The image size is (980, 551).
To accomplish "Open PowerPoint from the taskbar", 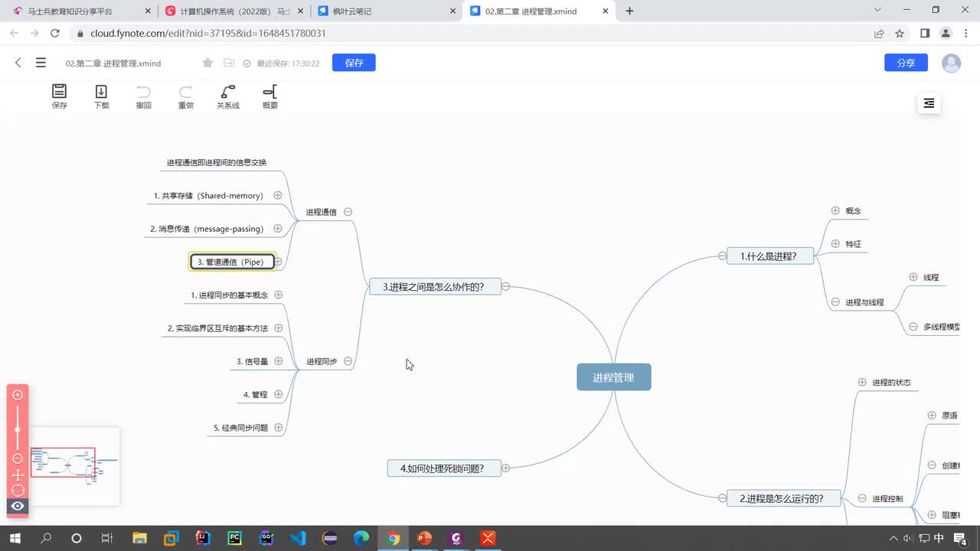I will [423, 538].
